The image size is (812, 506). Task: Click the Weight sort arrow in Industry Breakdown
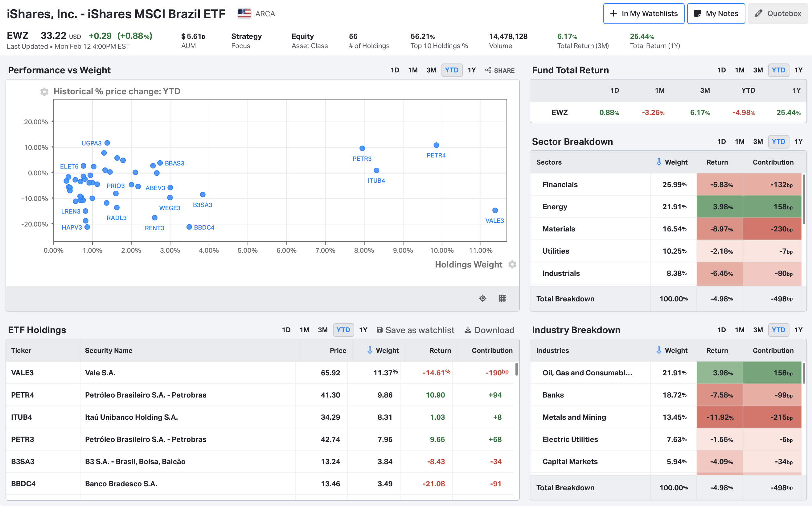click(x=659, y=350)
